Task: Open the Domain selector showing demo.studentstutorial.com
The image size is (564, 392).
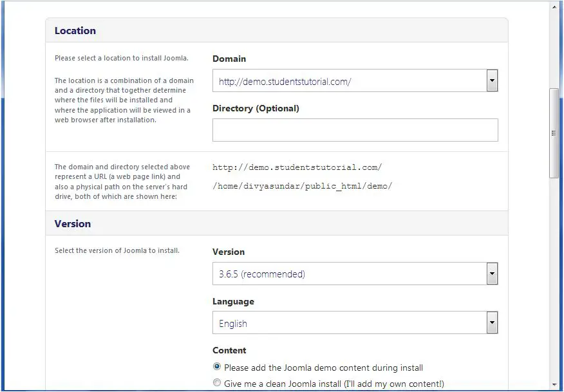Action: 492,80
